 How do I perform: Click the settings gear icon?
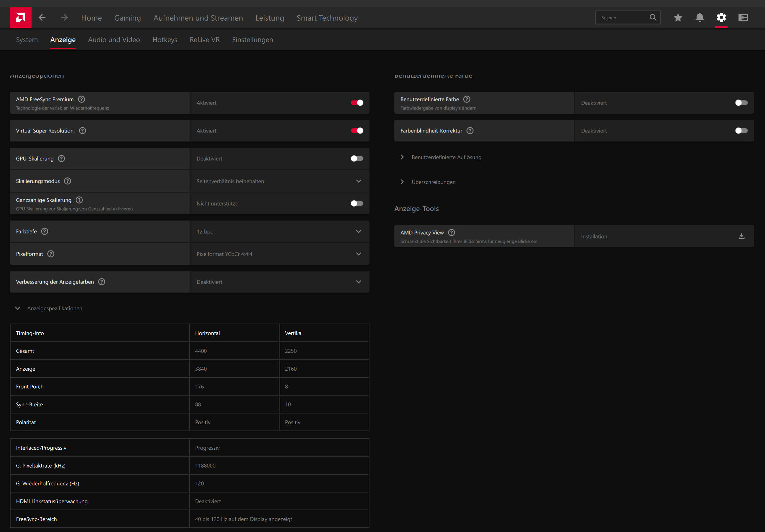coord(721,17)
